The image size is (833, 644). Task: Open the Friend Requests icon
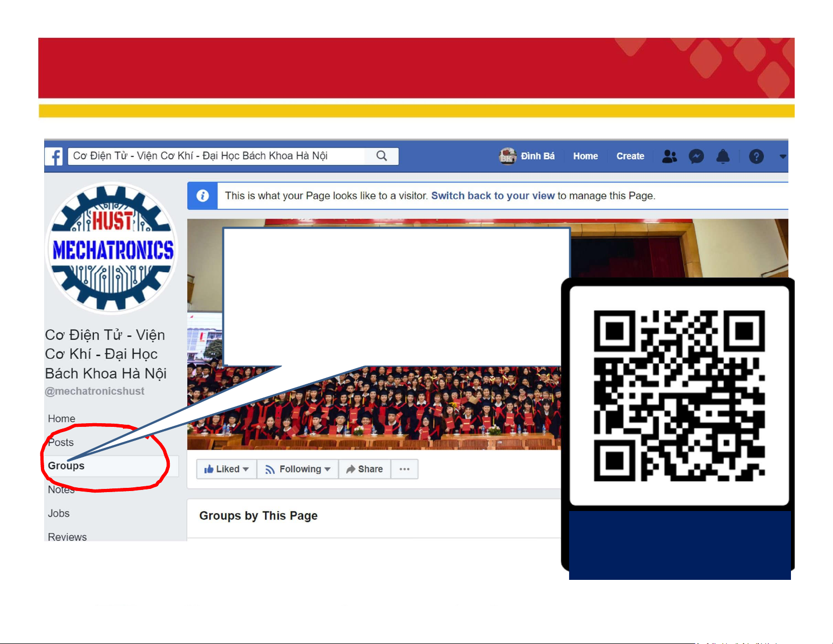click(x=669, y=156)
